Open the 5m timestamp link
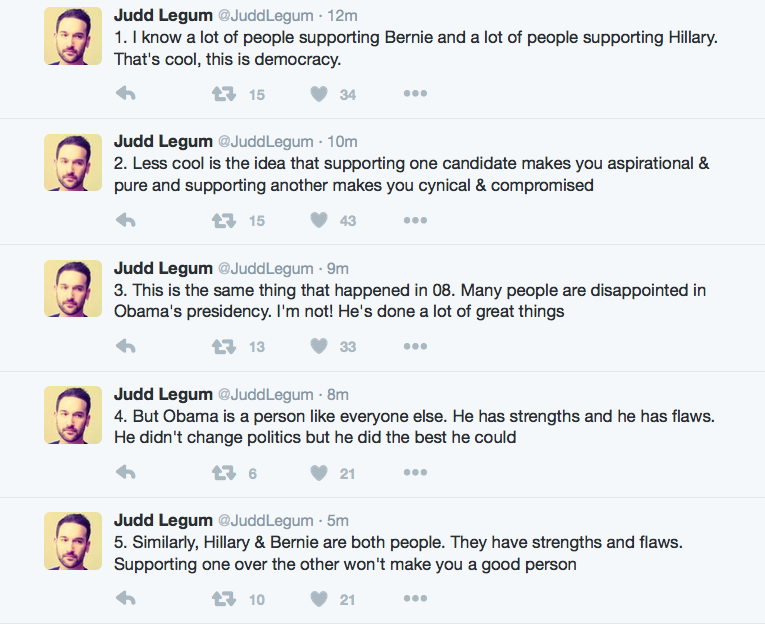The width and height of the screenshot is (765, 627). 338,520
